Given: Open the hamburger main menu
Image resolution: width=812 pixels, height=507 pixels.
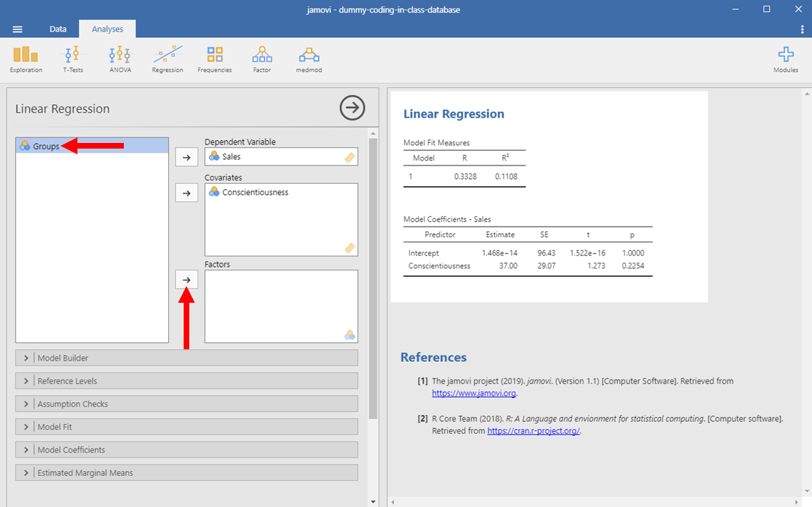Looking at the screenshot, I should 18,29.
